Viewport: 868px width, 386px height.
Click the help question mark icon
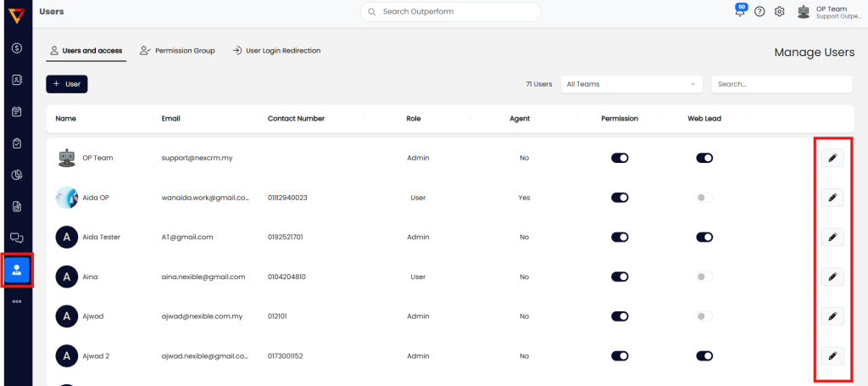click(759, 12)
